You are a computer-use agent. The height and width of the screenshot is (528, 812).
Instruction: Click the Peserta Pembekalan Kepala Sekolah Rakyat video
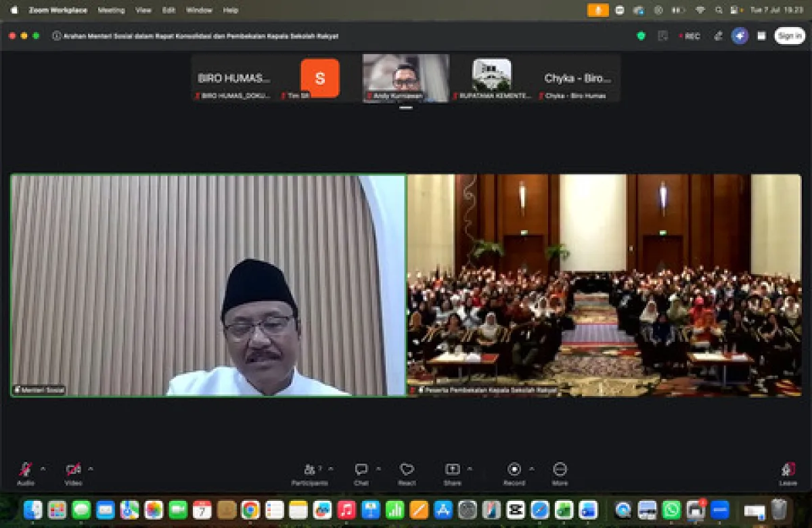(x=604, y=285)
